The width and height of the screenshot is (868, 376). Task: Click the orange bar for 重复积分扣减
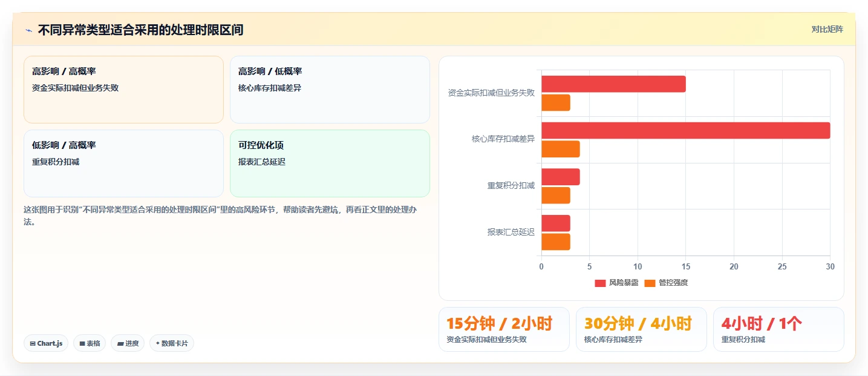click(556, 196)
